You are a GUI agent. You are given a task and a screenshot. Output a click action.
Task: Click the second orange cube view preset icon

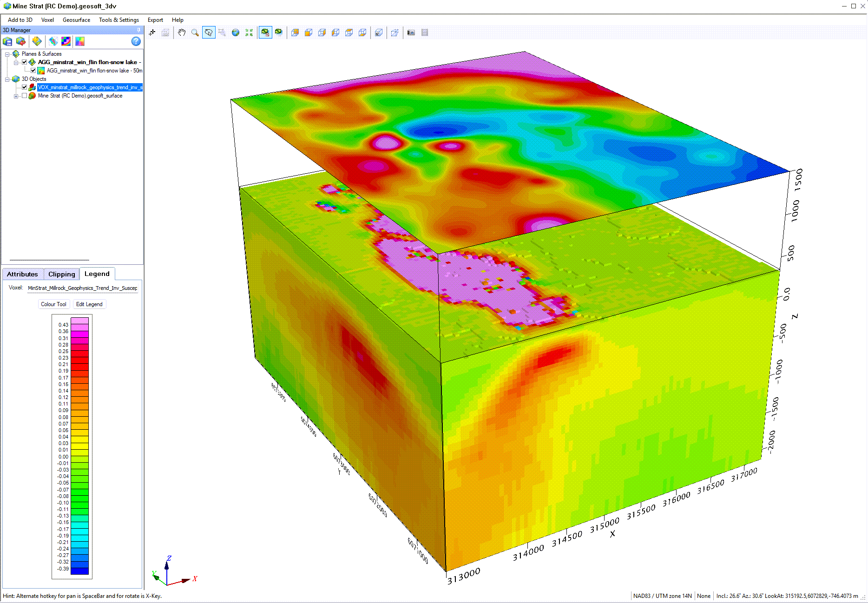point(308,33)
